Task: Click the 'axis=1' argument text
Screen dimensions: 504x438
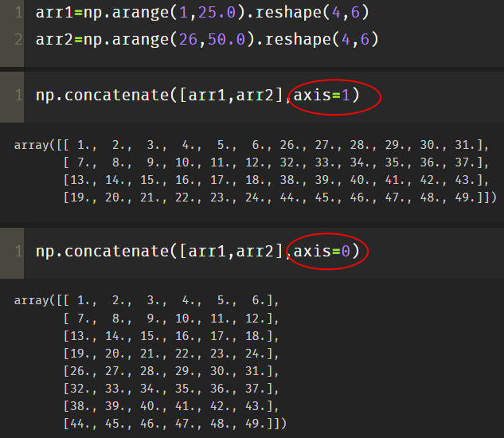Action: pyautogui.click(x=322, y=96)
